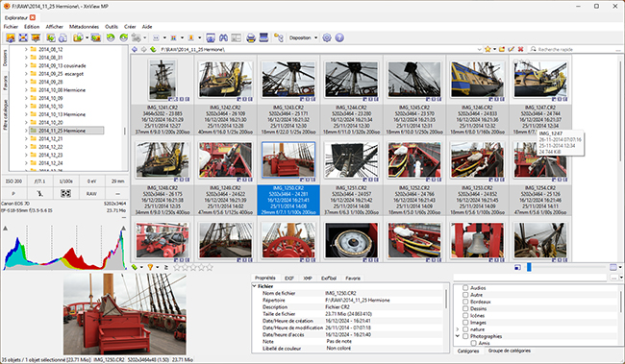Check the Bordeaux category checkbox
Screen dimensions: 625x364
(465, 302)
